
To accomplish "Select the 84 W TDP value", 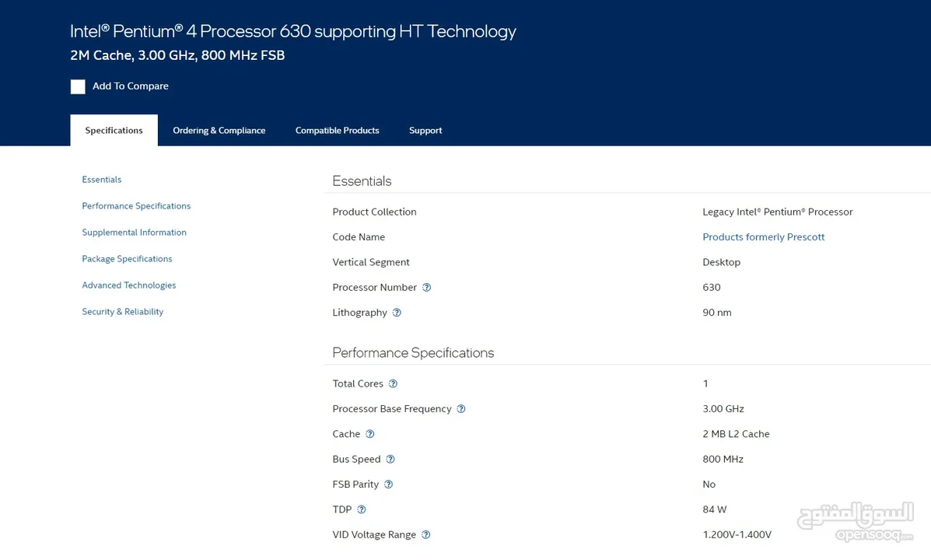I will click(714, 509).
